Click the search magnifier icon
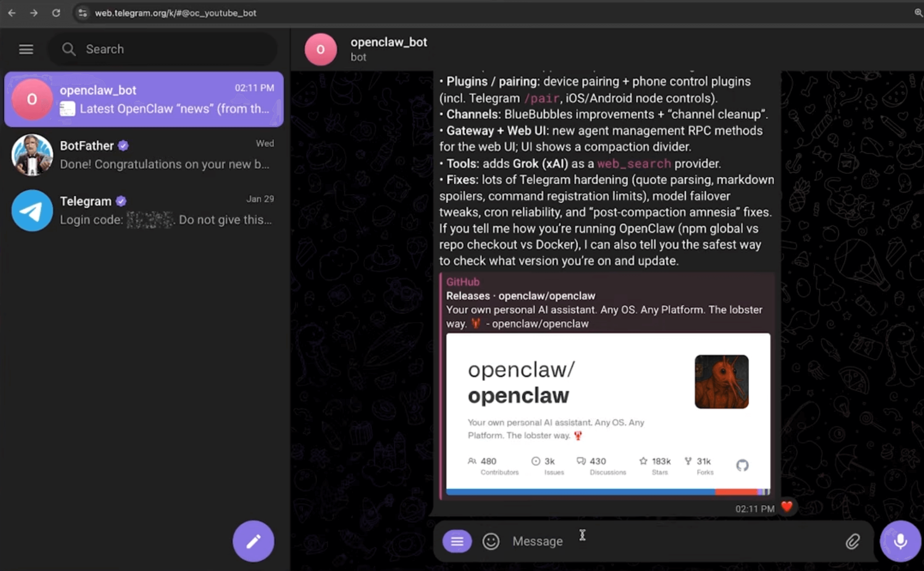Viewport: 924px width, 571px height. (69, 49)
